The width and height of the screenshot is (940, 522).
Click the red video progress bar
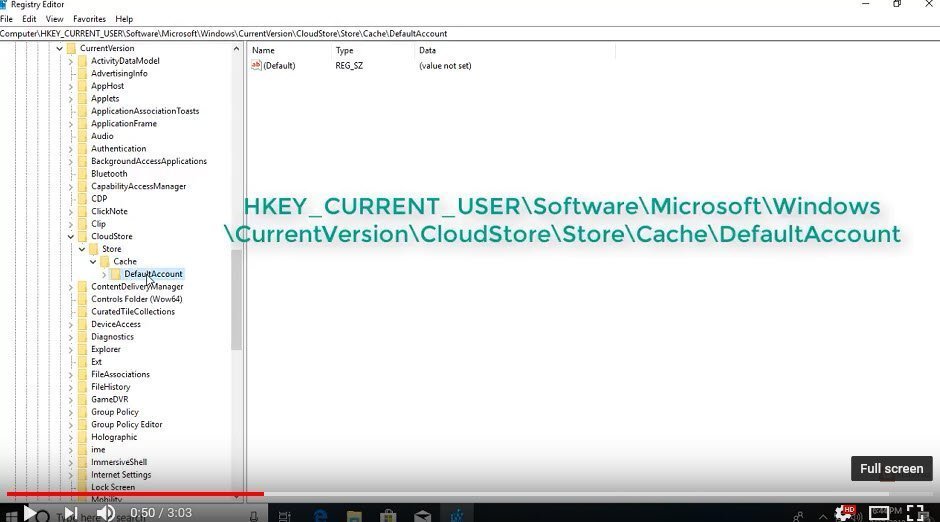pyautogui.click(x=135, y=494)
